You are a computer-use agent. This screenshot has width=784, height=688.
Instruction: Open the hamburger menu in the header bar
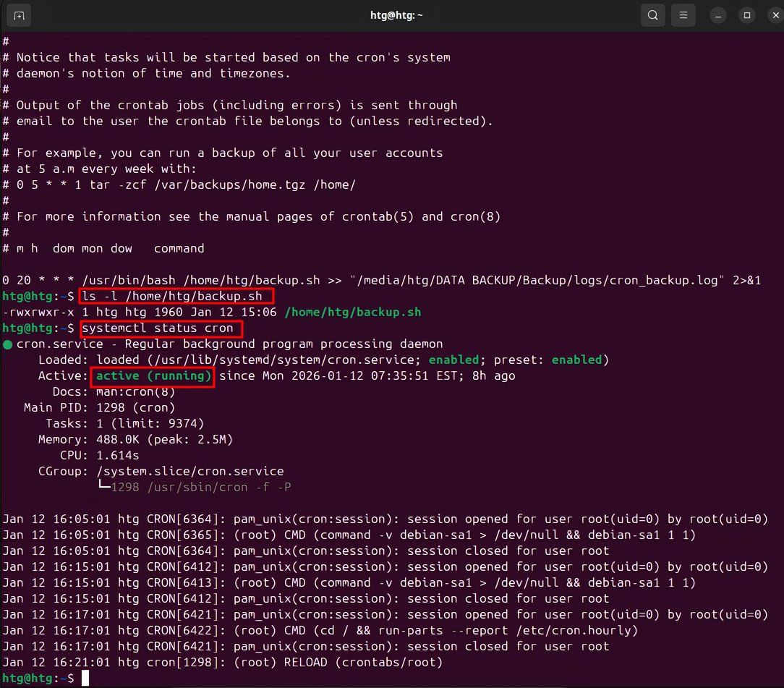[683, 15]
